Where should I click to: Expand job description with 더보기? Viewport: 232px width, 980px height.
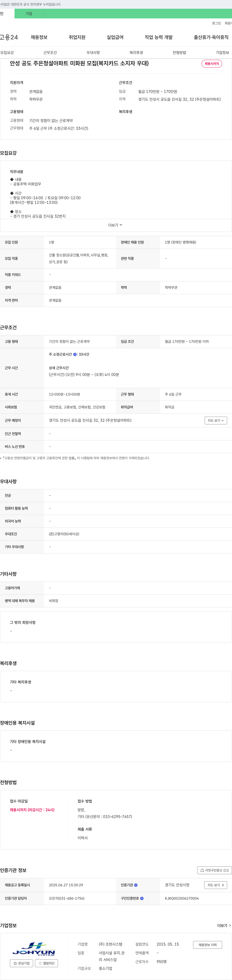coord(115,225)
